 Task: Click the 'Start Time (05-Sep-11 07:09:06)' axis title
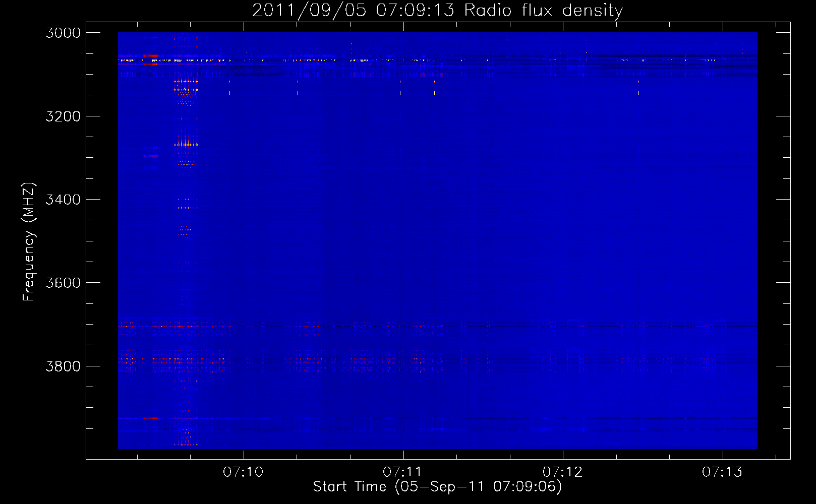[x=437, y=487]
